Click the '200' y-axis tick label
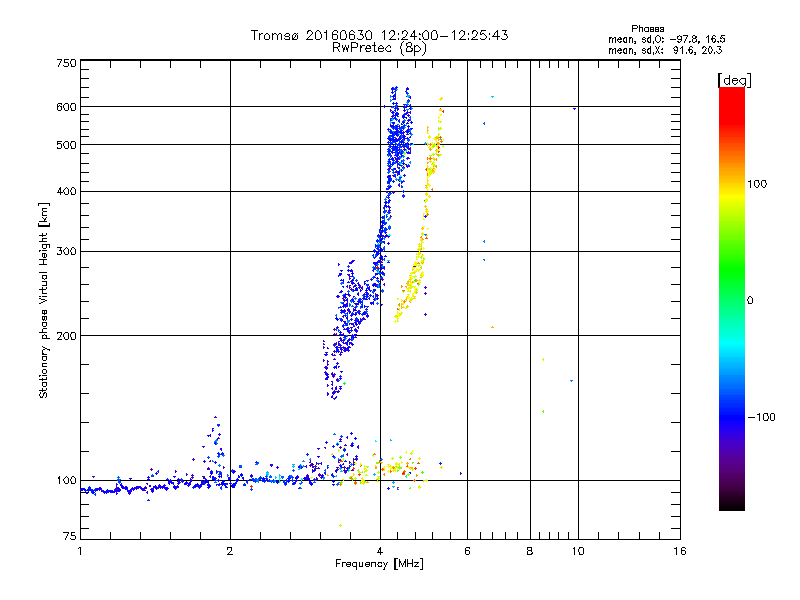The image size is (800, 600). click(66, 336)
